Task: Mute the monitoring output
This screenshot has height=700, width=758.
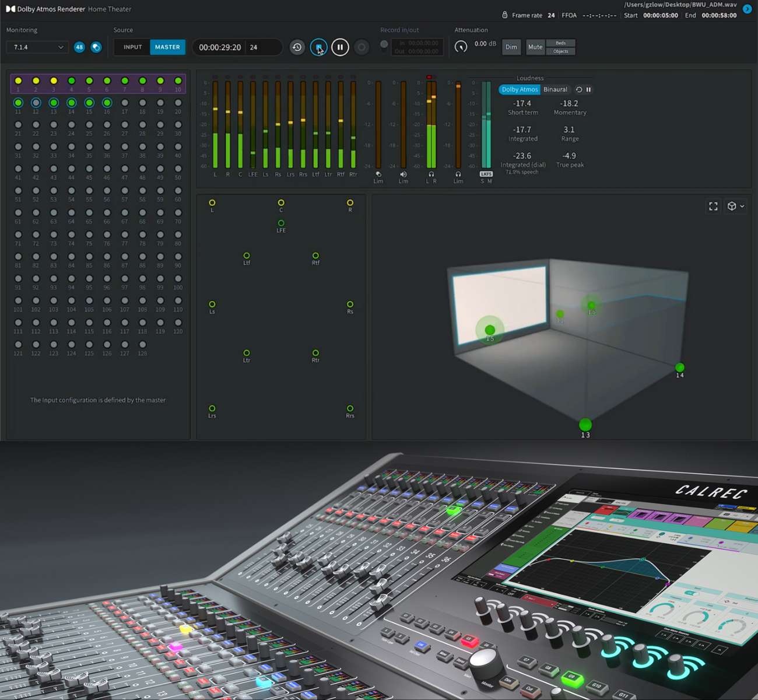Action: point(535,47)
